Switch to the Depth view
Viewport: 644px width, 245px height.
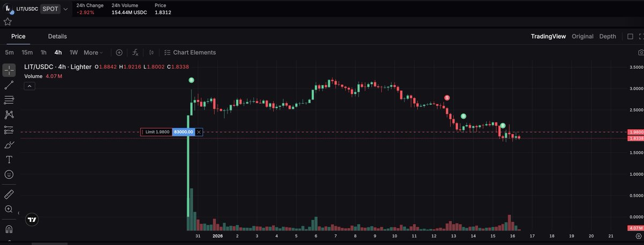tap(608, 37)
